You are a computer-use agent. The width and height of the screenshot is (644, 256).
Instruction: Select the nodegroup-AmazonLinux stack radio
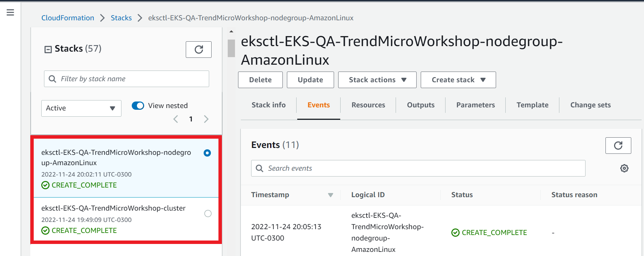pos(207,153)
